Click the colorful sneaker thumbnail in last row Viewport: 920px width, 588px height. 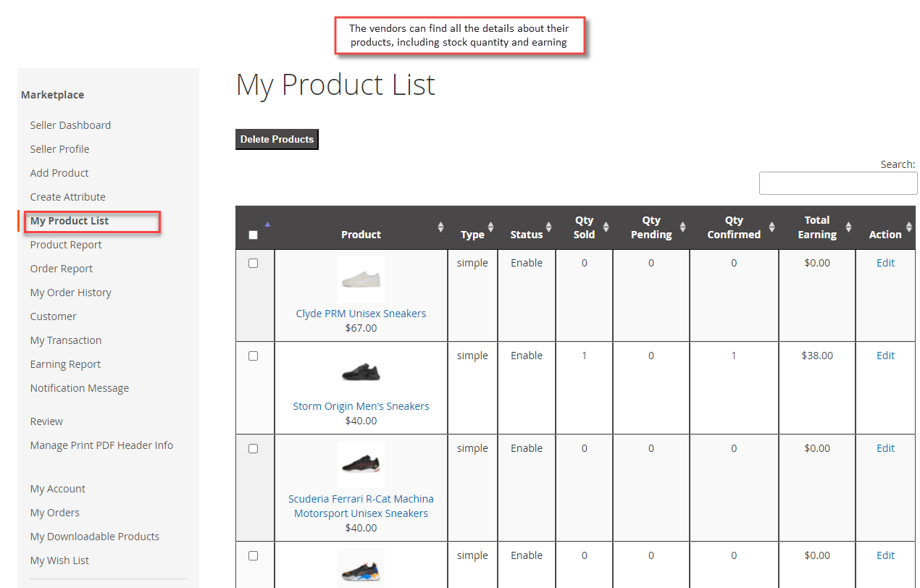click(361, 568)
